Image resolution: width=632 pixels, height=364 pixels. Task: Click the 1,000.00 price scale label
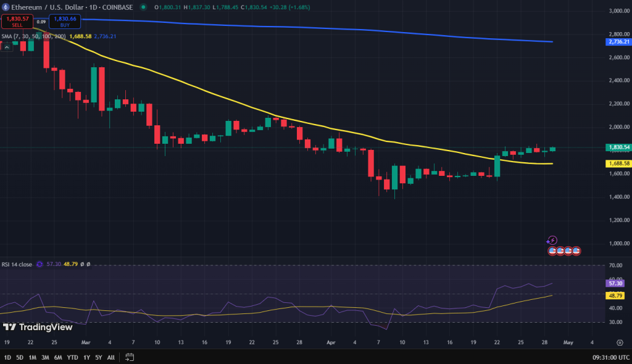(618, 244)
